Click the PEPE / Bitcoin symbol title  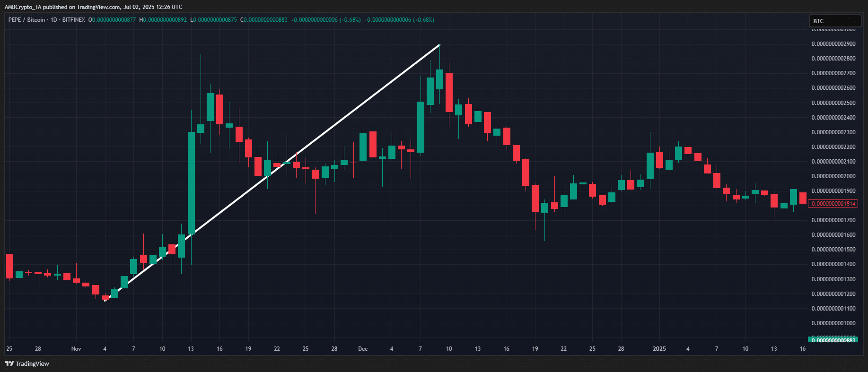(26, 20)
